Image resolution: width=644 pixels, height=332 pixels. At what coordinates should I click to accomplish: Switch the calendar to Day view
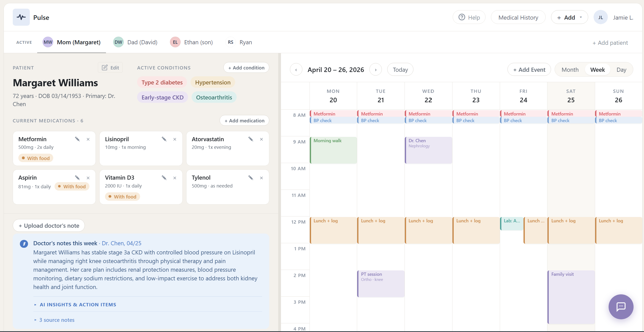coord(621,70)
